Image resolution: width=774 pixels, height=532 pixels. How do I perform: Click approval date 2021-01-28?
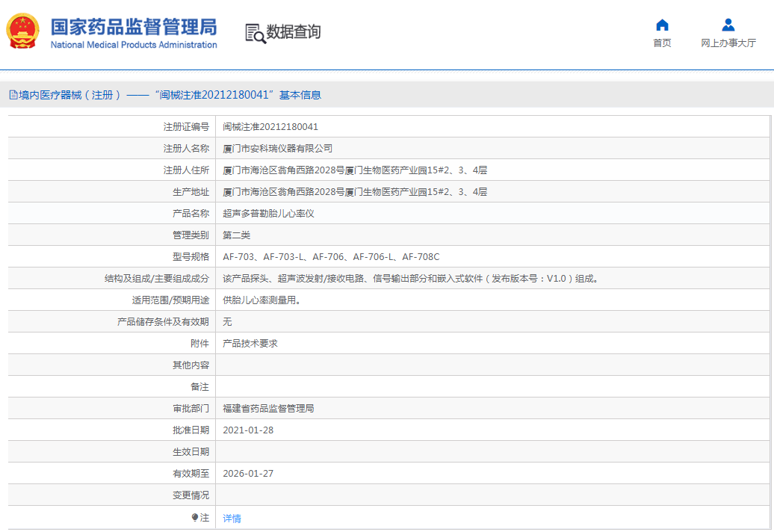(248, 430)
